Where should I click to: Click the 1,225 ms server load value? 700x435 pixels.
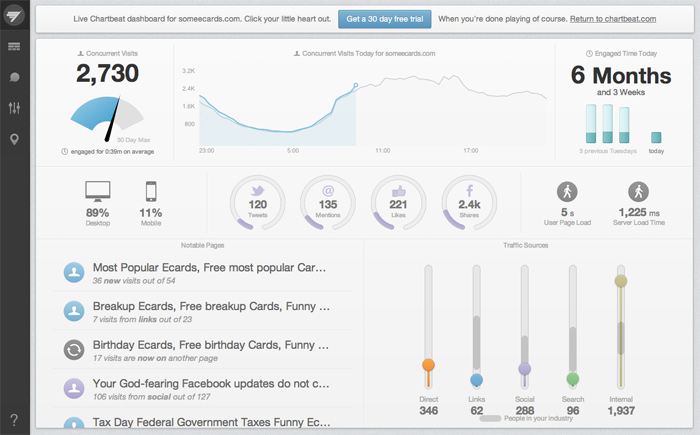(639, 212)
